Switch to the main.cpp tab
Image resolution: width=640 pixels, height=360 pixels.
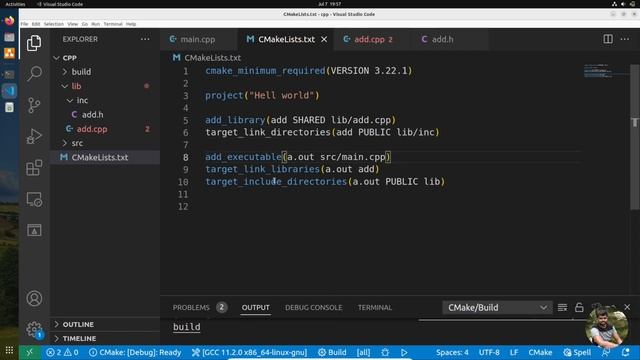pos(198,39)
